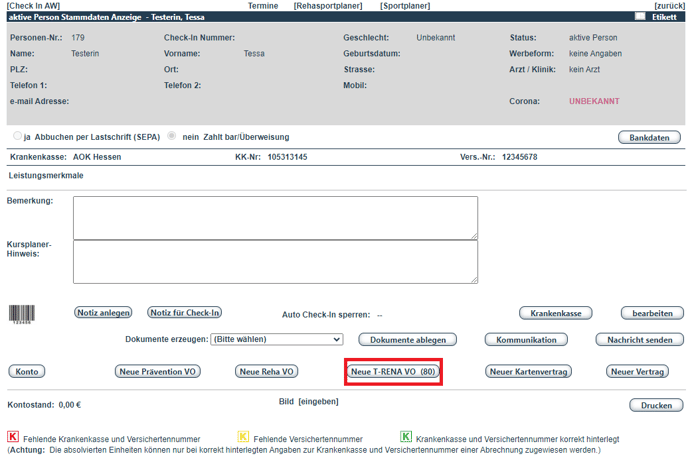Open the Rehasportplaner menu link
Image resolution: width=688 pixels, height=460 pixels.
pos(327,6)
